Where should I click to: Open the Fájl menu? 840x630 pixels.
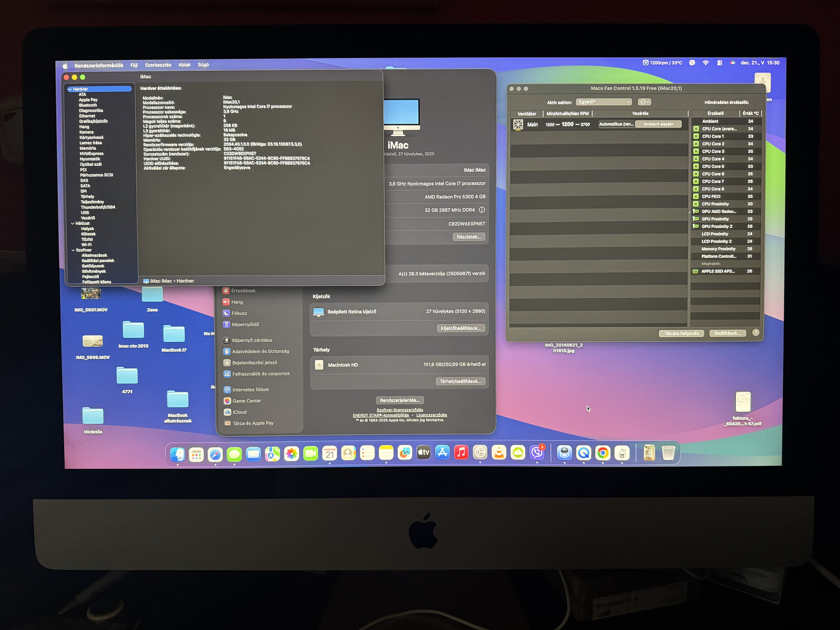click(134, 65)
